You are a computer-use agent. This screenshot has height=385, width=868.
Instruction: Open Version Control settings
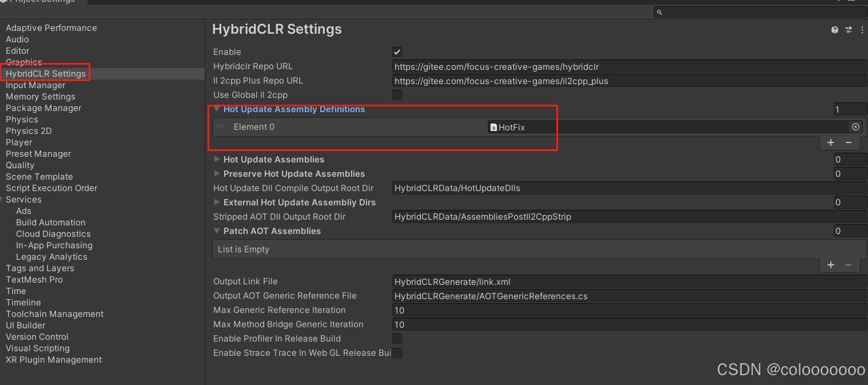pos(37,337)
